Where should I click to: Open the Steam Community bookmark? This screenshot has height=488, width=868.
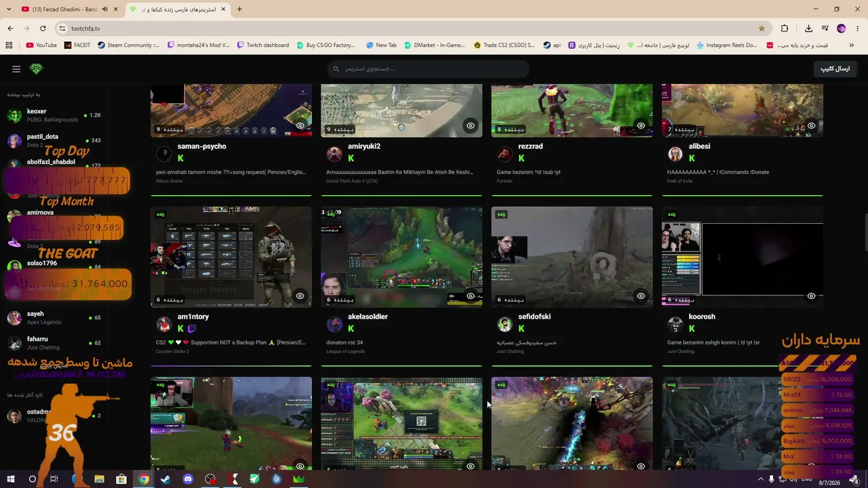tap(128, 45)
